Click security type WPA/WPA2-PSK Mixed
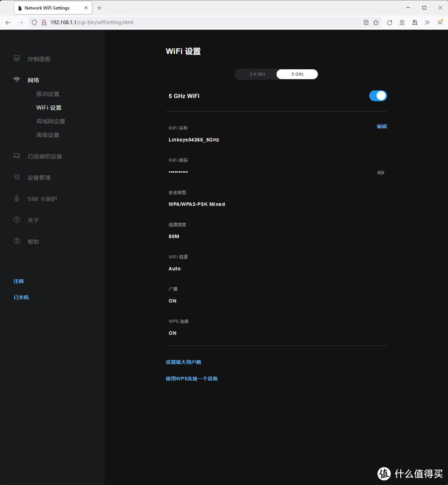 tap(197, 204)
